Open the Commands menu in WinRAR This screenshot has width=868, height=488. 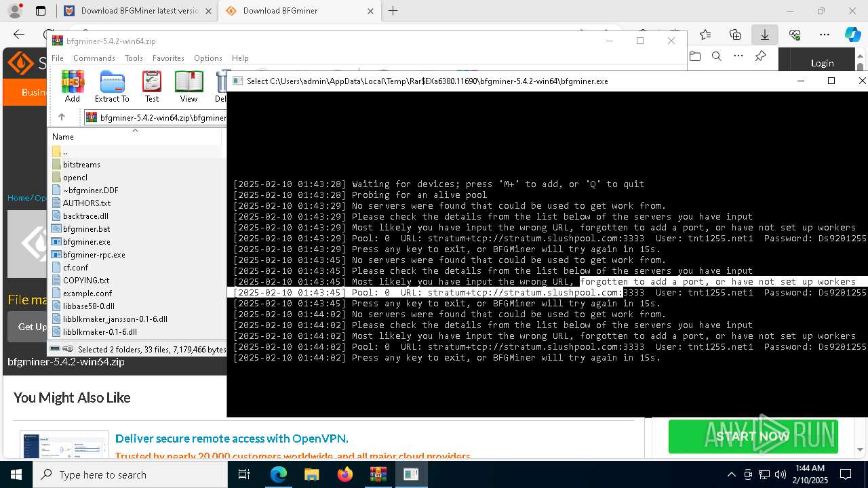[x=94, y=58]
